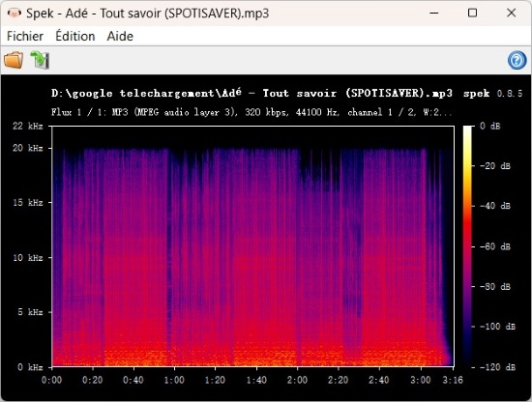Click the -100 dB scale label
The width and height of the screenshot is (532, 402).
tap(497, 327)
